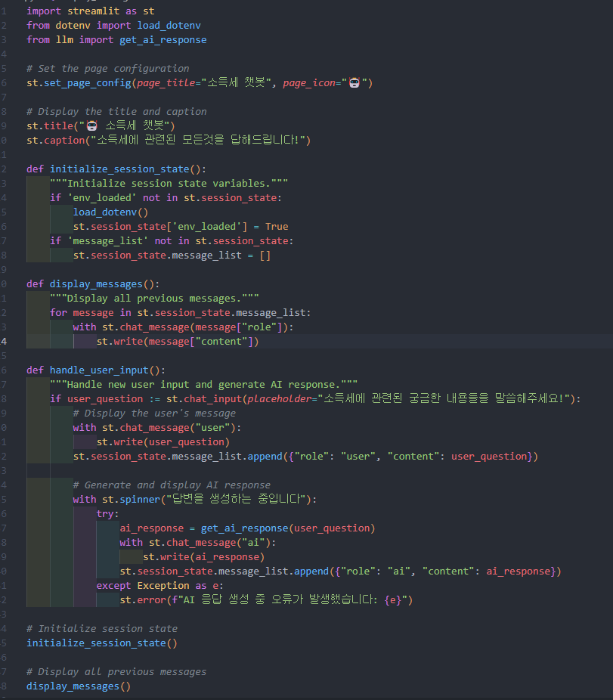Click the append line with role "ai"
This screenshot has width=613, height=700.
click(x=340, y=571)
